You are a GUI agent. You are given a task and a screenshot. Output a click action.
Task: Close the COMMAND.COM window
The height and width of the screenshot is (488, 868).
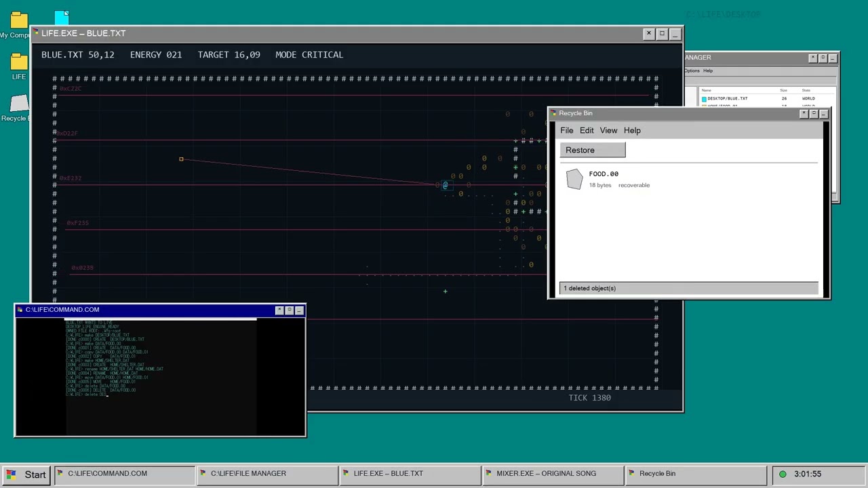279,310
